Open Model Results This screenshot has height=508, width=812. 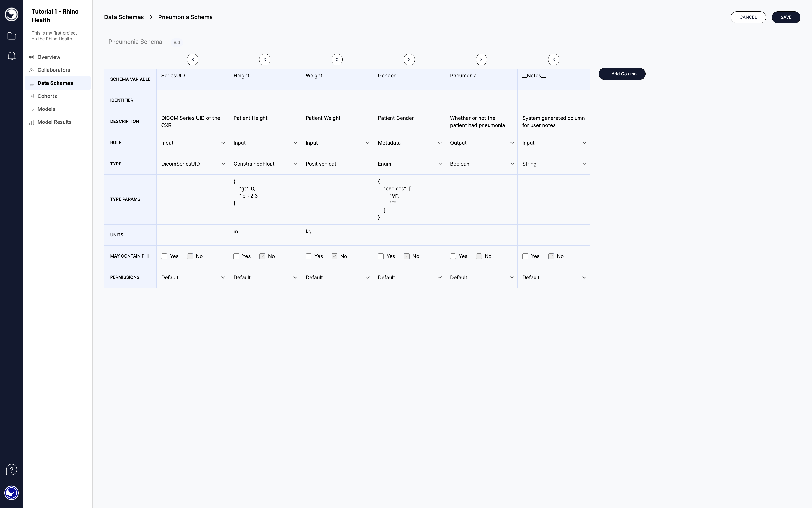point(58,122)
